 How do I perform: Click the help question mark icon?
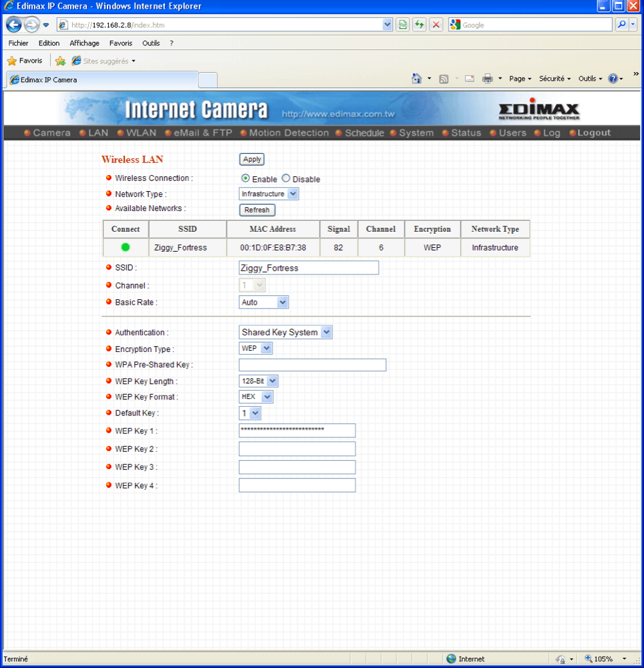[613, 78]
